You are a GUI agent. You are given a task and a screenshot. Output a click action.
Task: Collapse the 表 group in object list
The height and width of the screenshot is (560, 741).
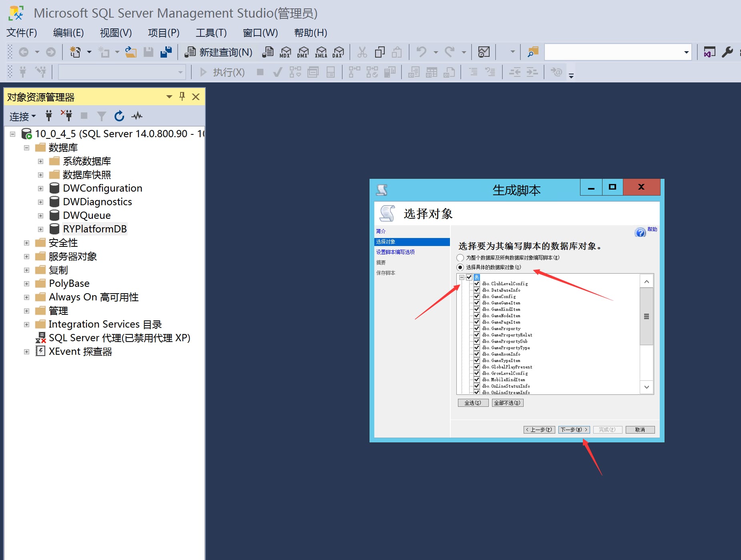click(x=462, y=277)
